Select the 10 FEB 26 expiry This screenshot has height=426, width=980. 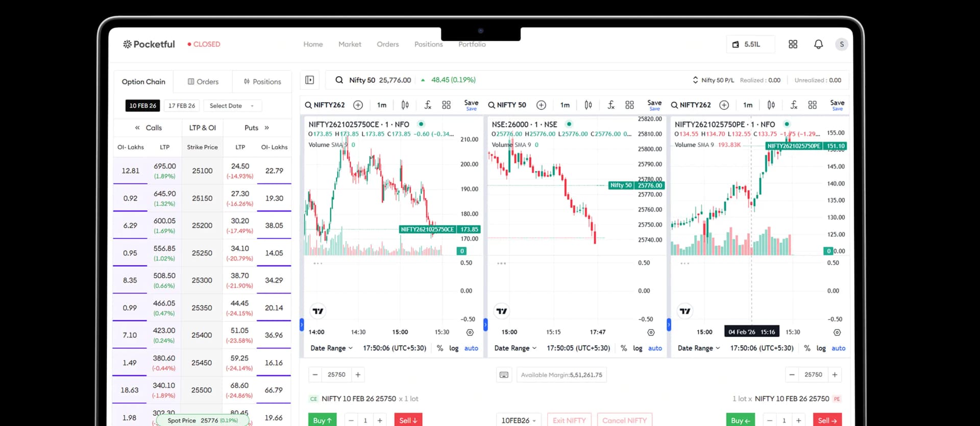[143, 106]
